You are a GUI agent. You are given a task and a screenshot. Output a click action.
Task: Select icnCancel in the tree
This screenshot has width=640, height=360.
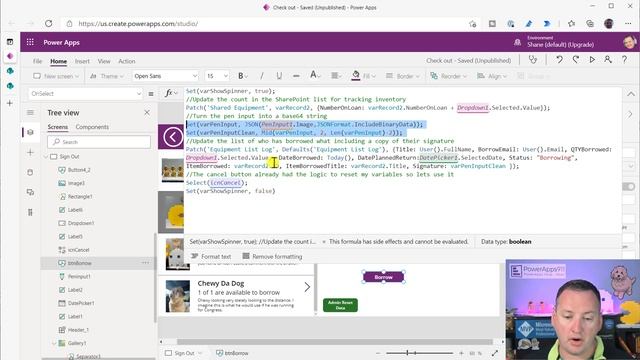pos(78,249)
